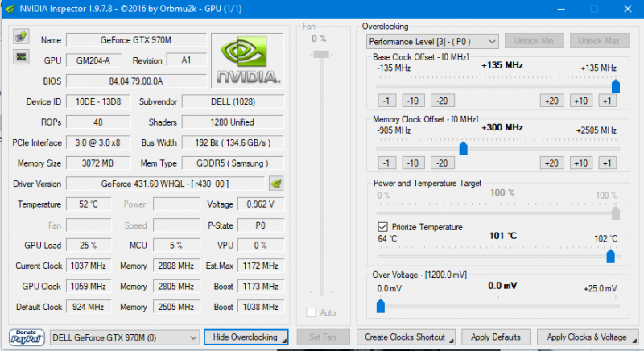Click Memory Clock Offset +20 button
This screenshot has height=351, width=644.
coord(551,163)
